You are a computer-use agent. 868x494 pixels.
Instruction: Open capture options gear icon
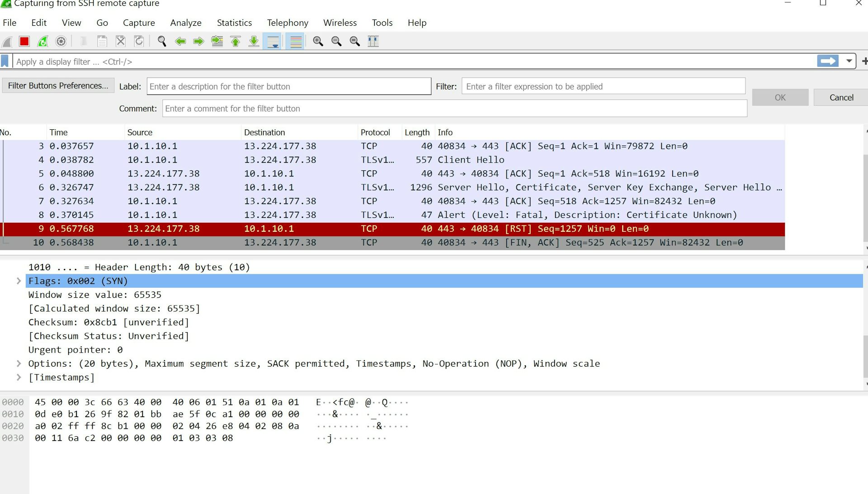[61, 42]
